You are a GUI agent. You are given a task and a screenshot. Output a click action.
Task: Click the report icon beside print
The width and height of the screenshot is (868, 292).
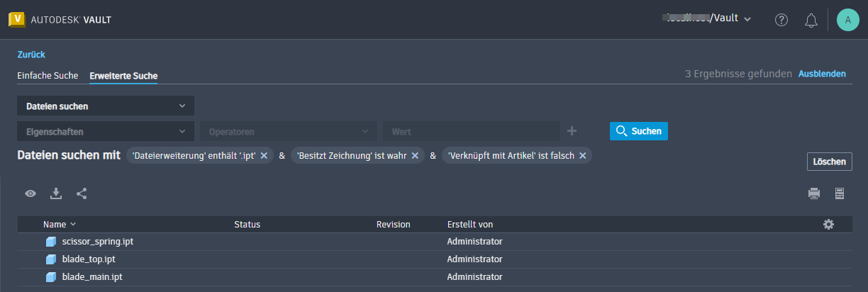tap(840, 193)
